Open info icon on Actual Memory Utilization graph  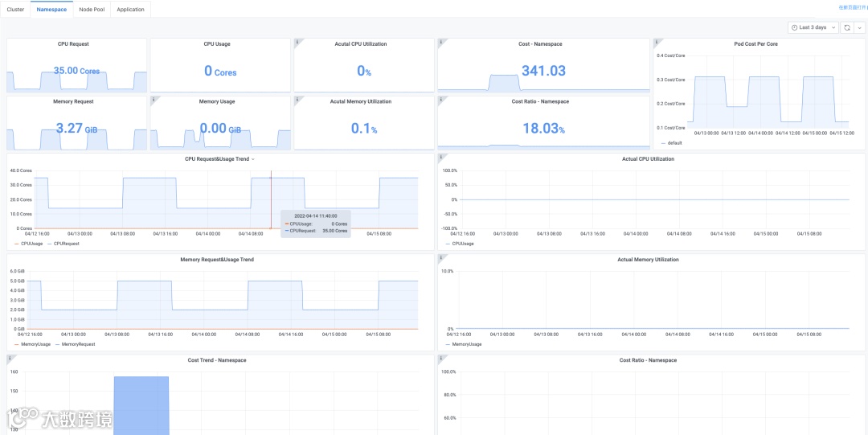(440, 257)
